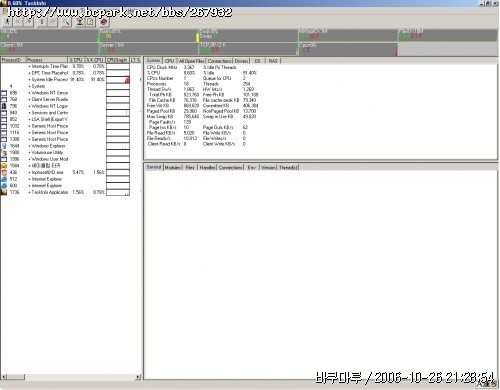Open the Connections tab beside Drivers
Viewport: 500px width, 390px height.
click(x=219, y=61)
